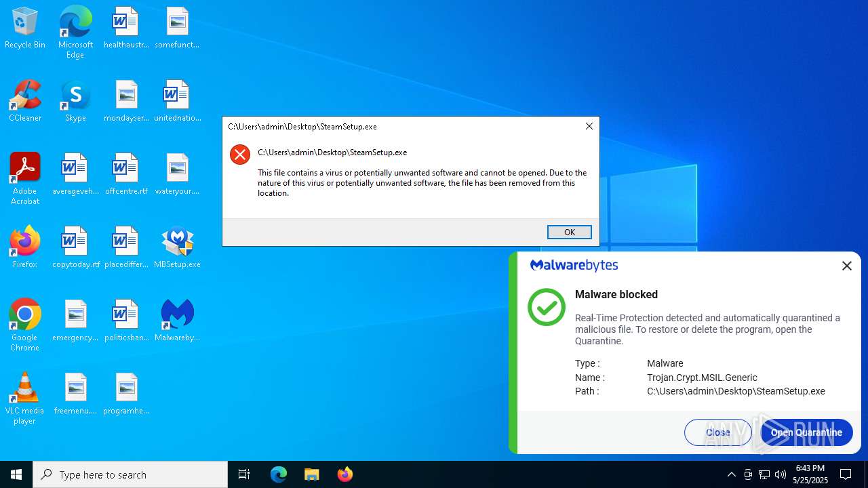The image size is (868, 488).
Task: Click the Malware blocked heading
Action: [616, 294]
